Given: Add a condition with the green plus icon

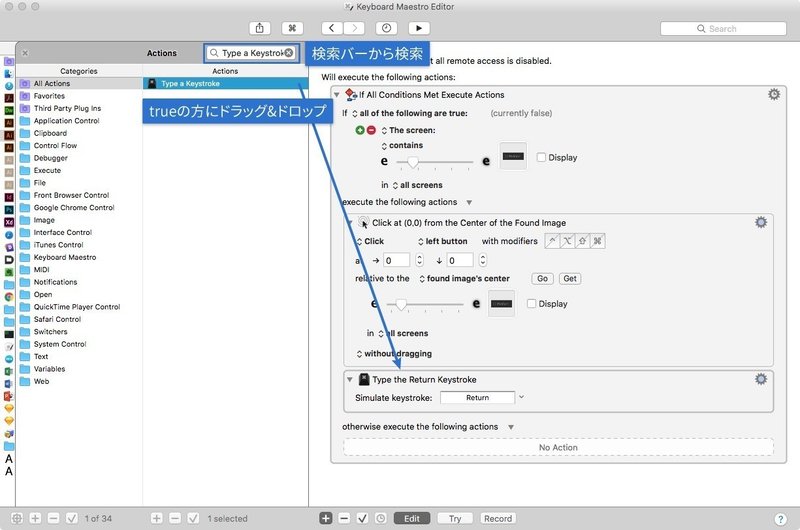Looking at the screenshot, I should (360, 130).
